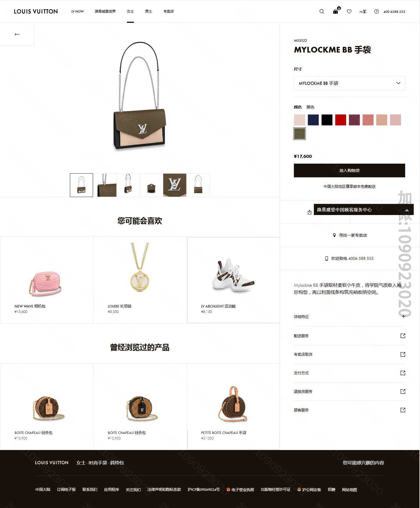Open the 女士 menu

(130, 11)
